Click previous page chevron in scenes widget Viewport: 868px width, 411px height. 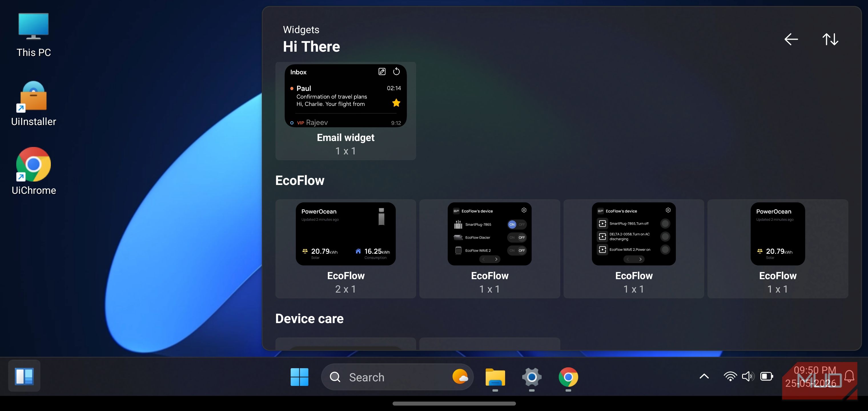(x=628, y=259)
